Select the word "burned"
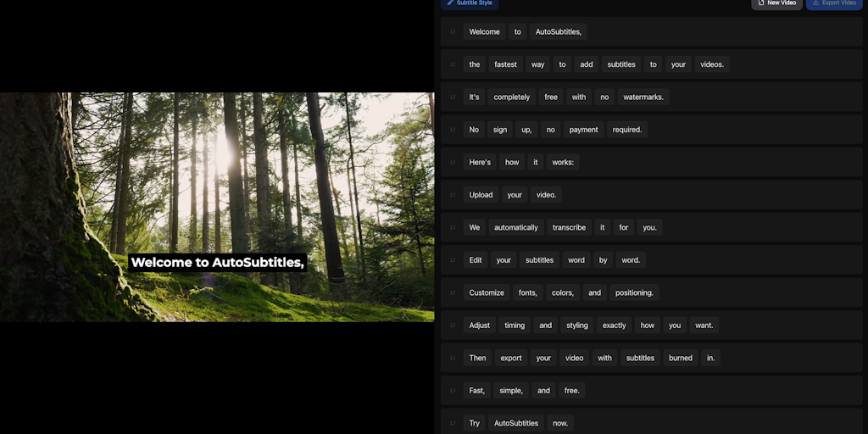The width and height of the screenshot is (868, 434). 681,359
